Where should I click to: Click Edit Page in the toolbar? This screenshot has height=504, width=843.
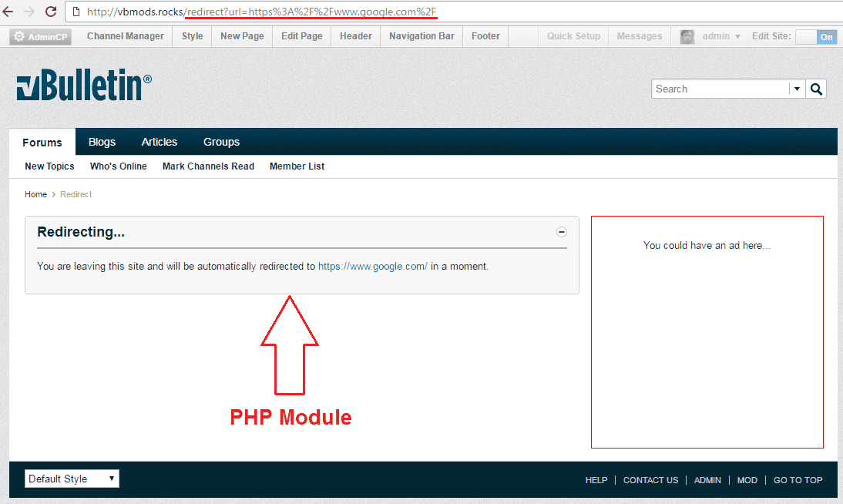click(301, 36)
